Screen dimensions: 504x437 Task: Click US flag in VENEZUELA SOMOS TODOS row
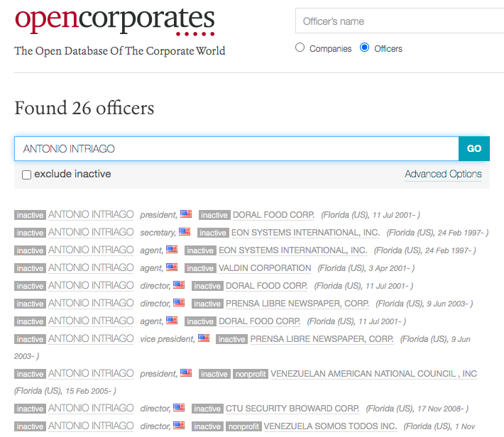tap(179, 425)
